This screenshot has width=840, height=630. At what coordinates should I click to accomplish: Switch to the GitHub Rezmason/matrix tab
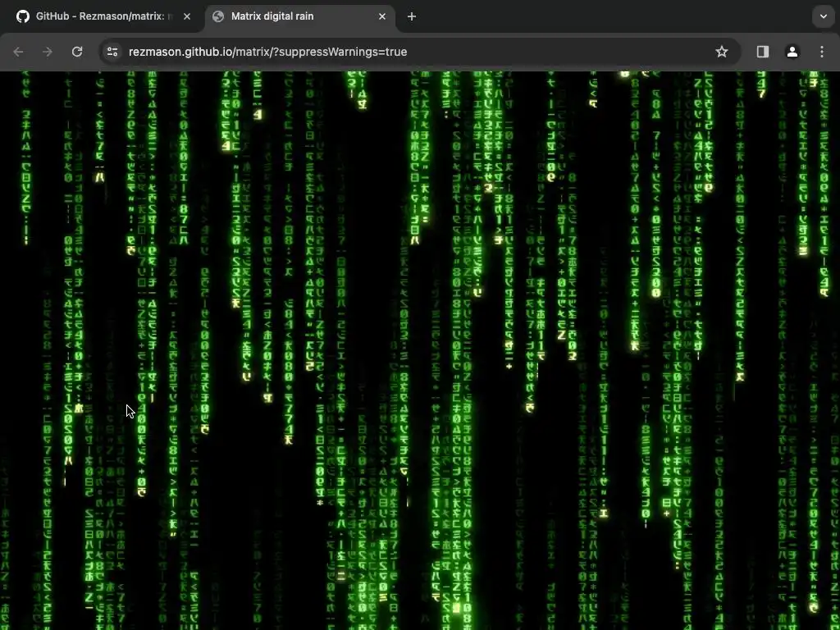[103, 16]
